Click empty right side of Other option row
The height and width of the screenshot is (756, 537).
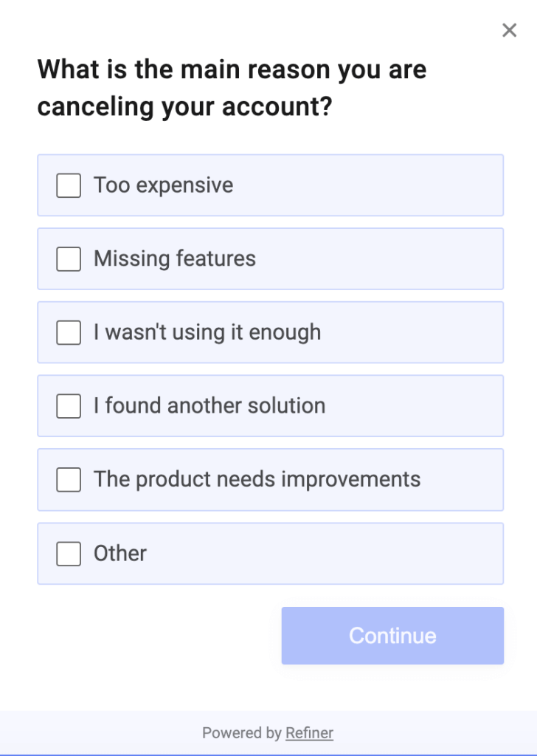pos(369,554)
